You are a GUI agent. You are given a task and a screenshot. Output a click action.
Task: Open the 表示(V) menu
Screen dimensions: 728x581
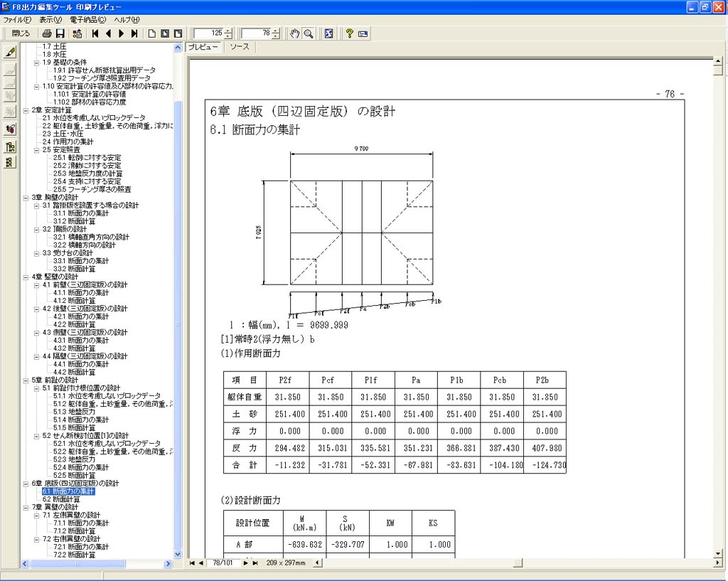click(x=50, y=19)
